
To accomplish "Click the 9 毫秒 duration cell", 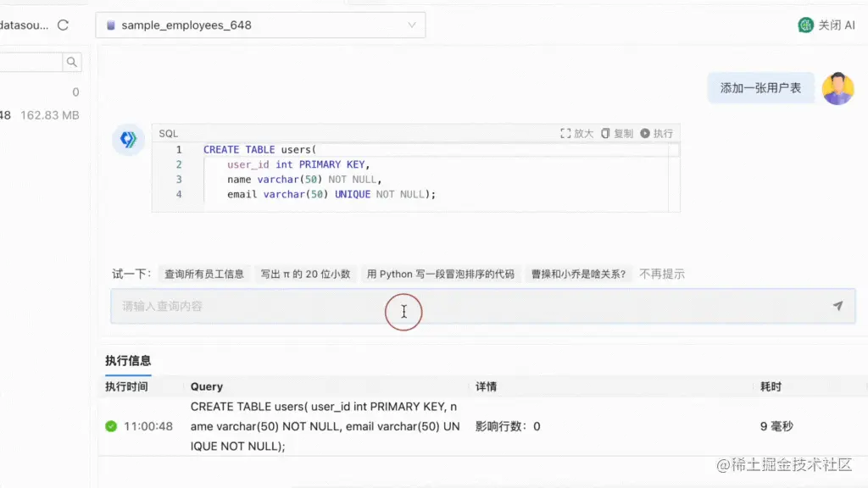I will click(x=776, y=426).
